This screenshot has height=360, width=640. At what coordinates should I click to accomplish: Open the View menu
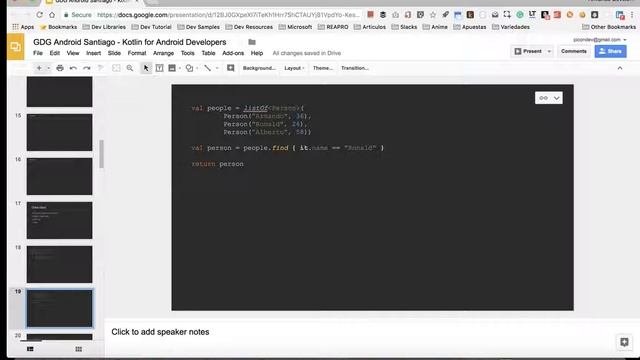73,53
